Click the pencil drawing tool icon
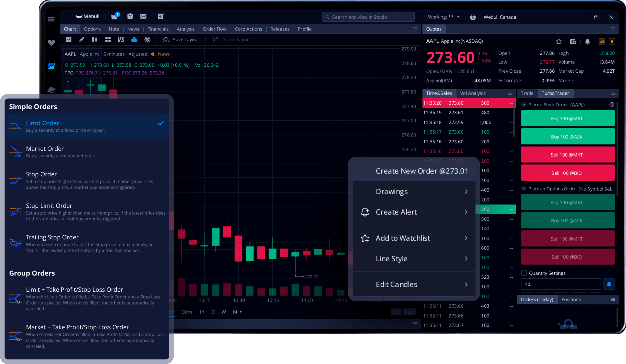The height and width of the screenshot is (364, 626). click(82, 40)
